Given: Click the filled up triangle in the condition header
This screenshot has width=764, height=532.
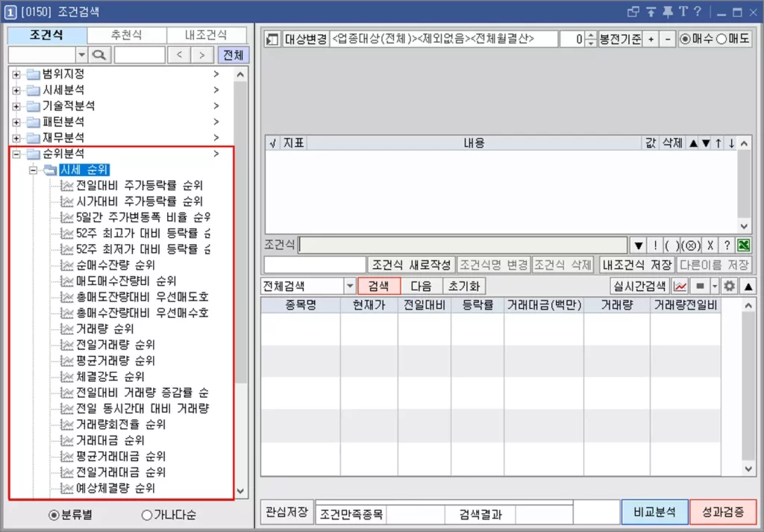Looking at the screenshot, I should point(693,143).
